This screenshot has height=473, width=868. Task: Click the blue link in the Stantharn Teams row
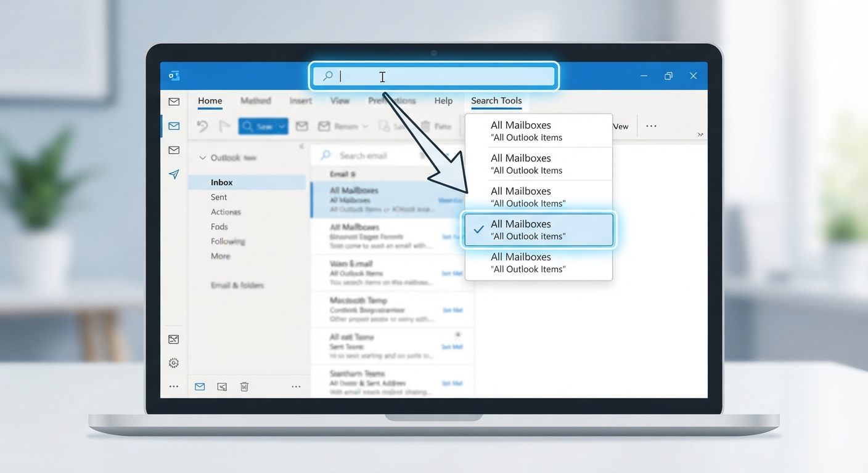[x=452, y=384]
